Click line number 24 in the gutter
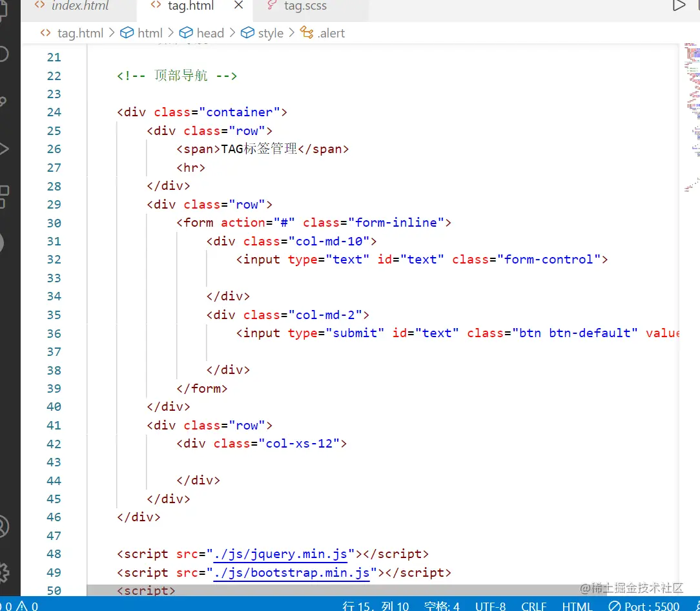Viewport: 700px width, 611px height. pos(54,112)
